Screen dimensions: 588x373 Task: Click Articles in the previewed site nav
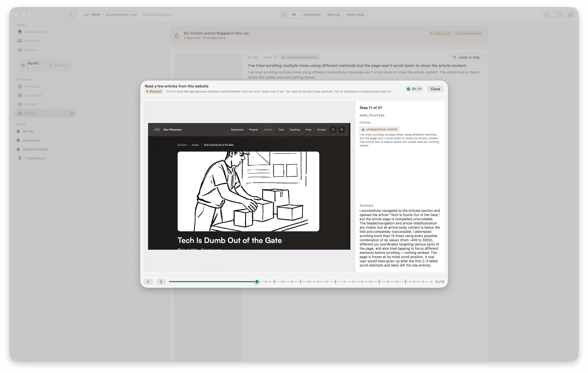pyautogui.click(x=268, y=129)
